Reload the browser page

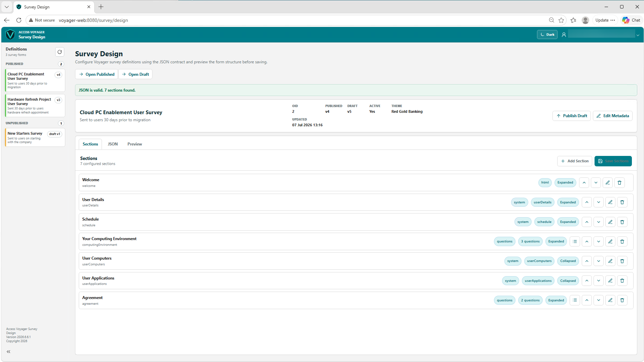(x=19, y=20)
